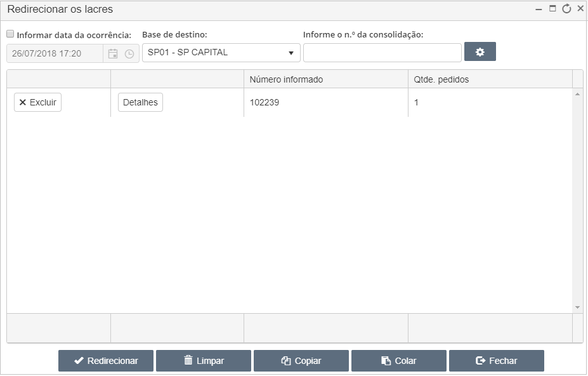Click the Copiar button
Image resolution: width=588 pixels, height=376 pixels.
(x=301, y=361)
